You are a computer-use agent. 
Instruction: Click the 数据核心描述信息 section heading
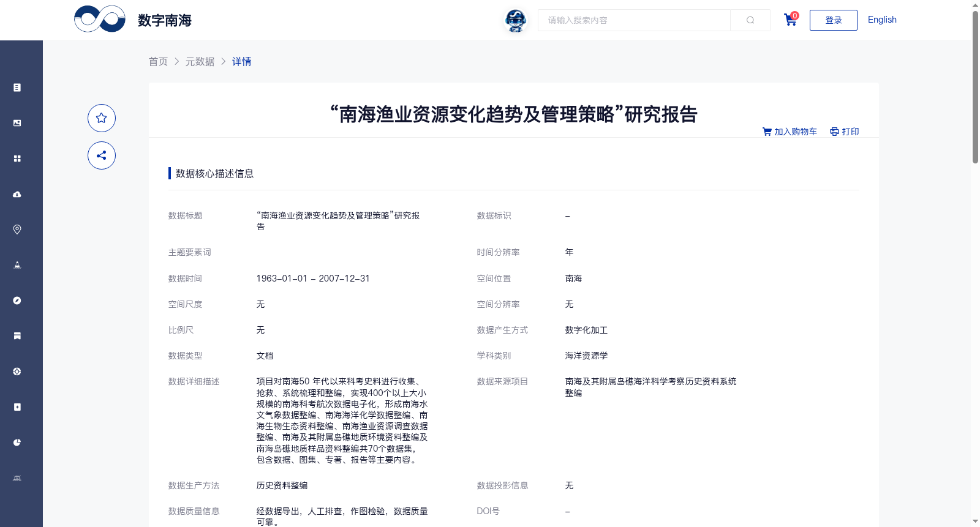(x=214, y=173)
